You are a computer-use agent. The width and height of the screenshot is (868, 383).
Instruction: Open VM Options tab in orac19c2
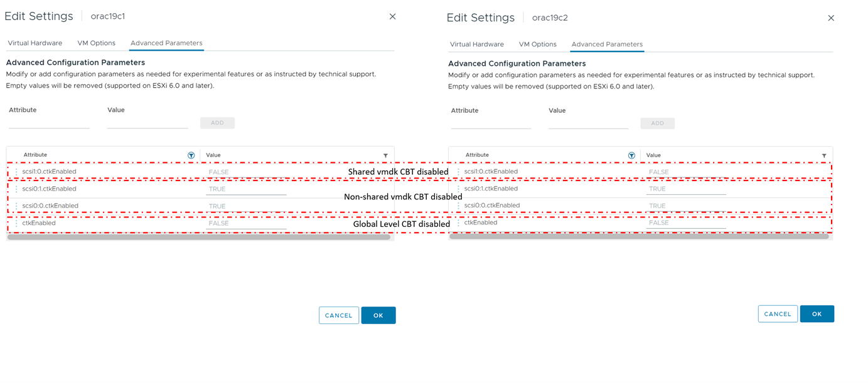coord(537,45)
